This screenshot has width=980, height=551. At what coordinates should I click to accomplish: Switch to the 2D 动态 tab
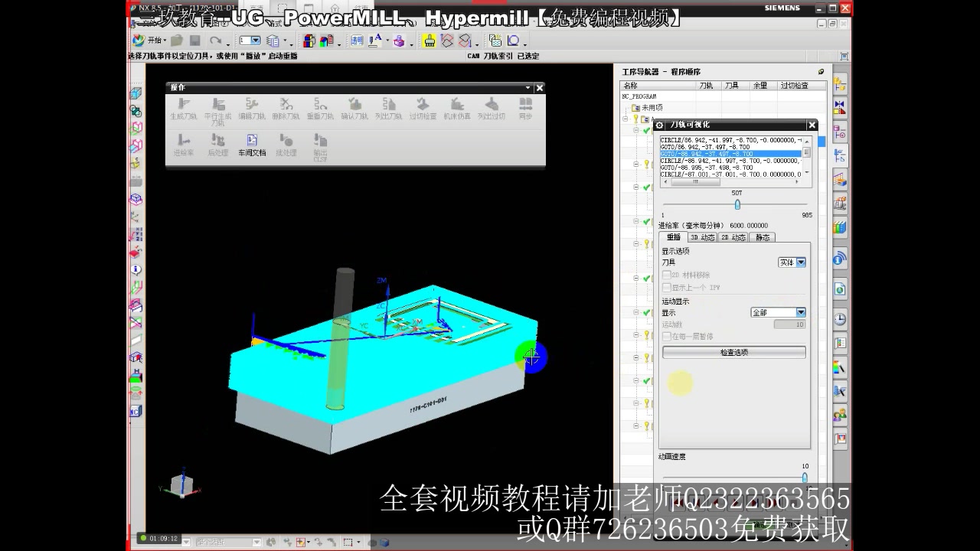click(x=733, y=237)
